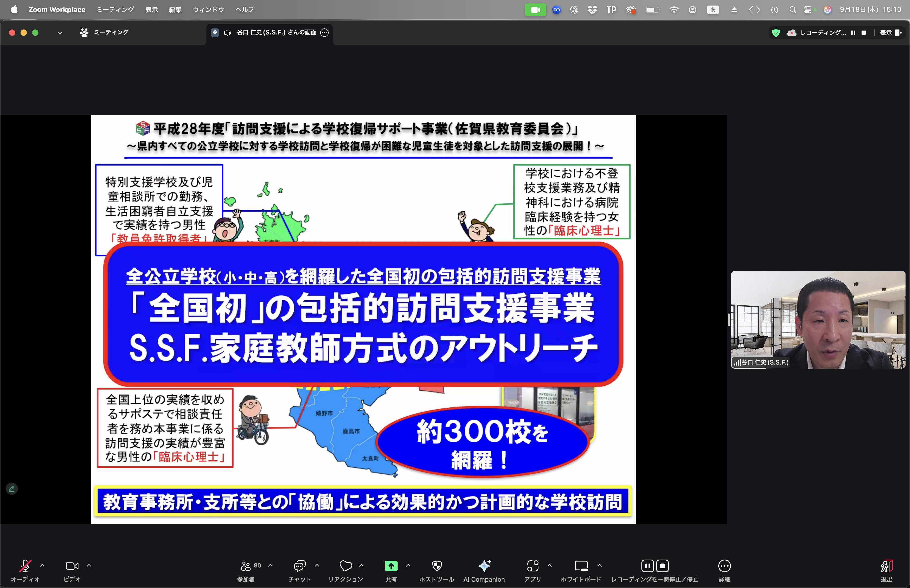The image size is (910, 588).
Task: Click the green Share screen icon
Action: click(x=391, y=566)
